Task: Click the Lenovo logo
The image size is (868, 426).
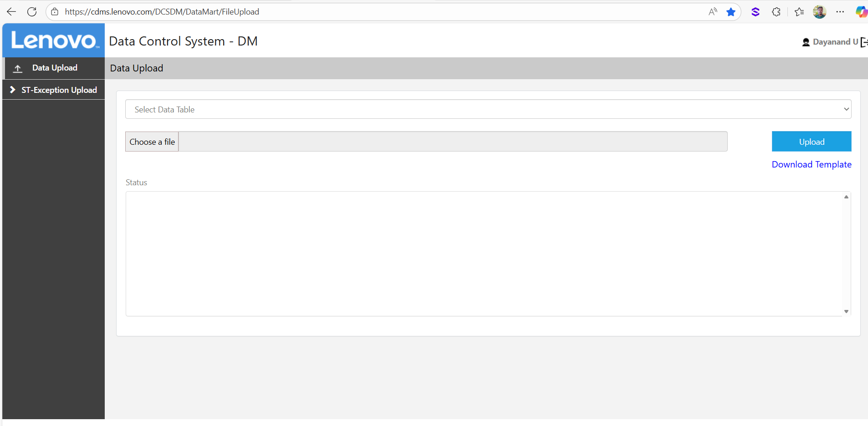Action: pos(54,41)
